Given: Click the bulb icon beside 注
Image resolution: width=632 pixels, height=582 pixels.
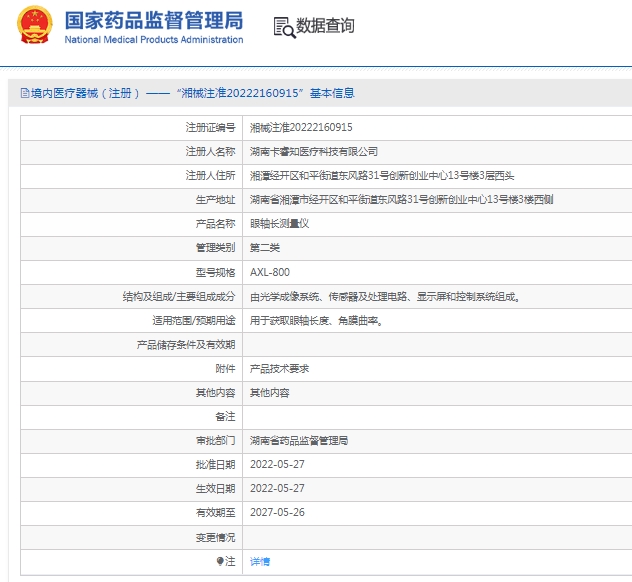Looking at the screenshot, I should 220,561.
